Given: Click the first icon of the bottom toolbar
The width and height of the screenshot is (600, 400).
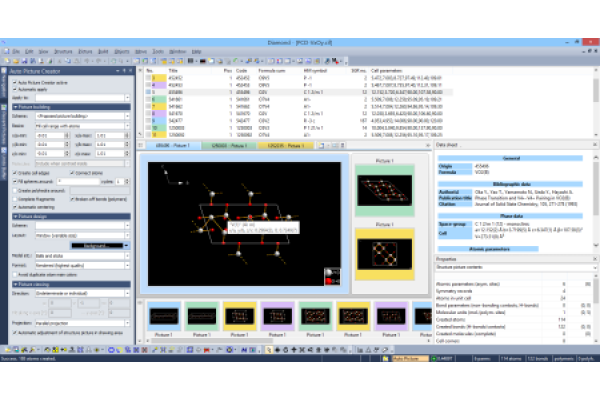Looking at the screenshot, I should 7,349.
